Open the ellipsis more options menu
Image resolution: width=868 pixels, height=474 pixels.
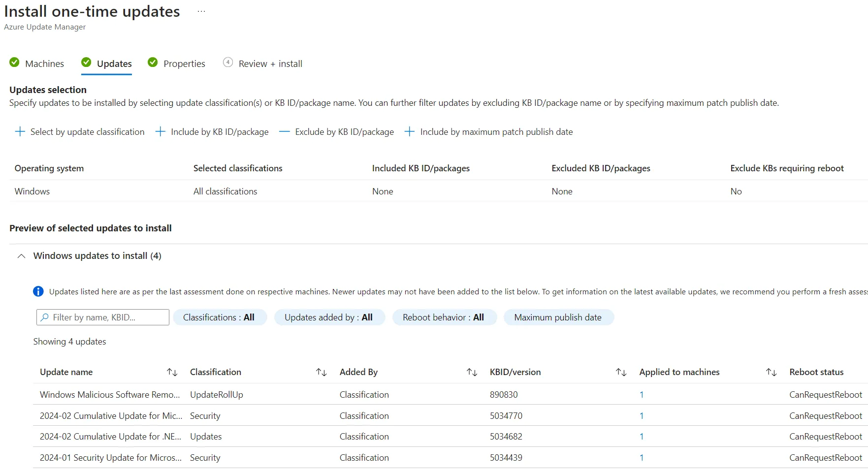tap(201, 11)
